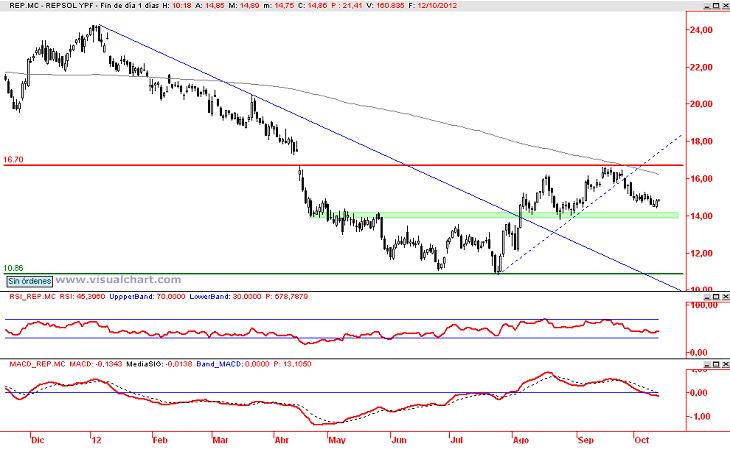Click the 'Jun' month label on time axis
This screenshot has height=454, width=730.
point(399,440)
